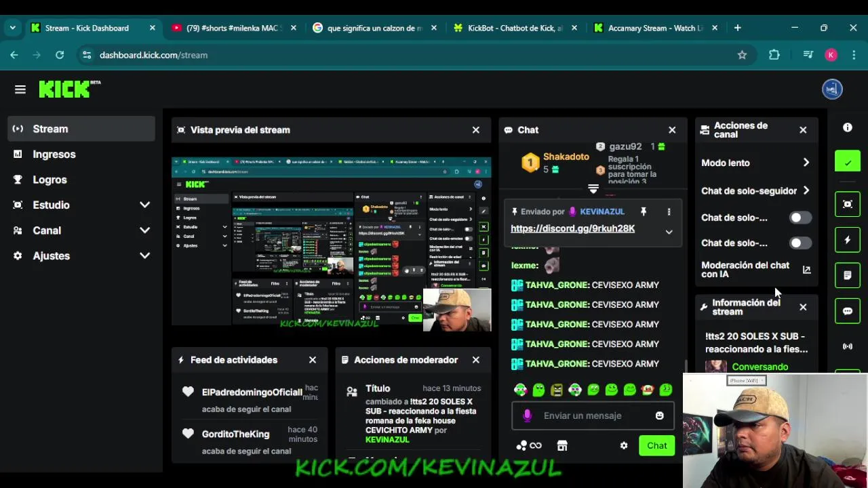
Task: Click KEVINAZUL username in pinned message
Action: point(602,211)
